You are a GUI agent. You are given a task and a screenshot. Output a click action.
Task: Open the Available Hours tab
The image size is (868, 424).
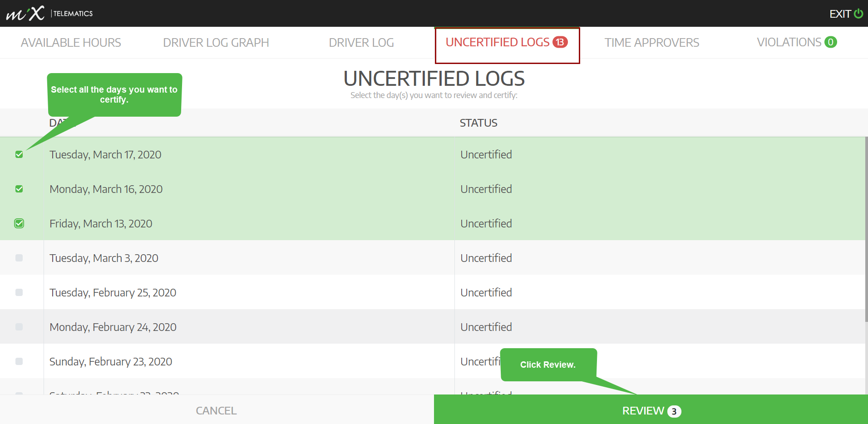pyautogui.click(x=71, y=43)
